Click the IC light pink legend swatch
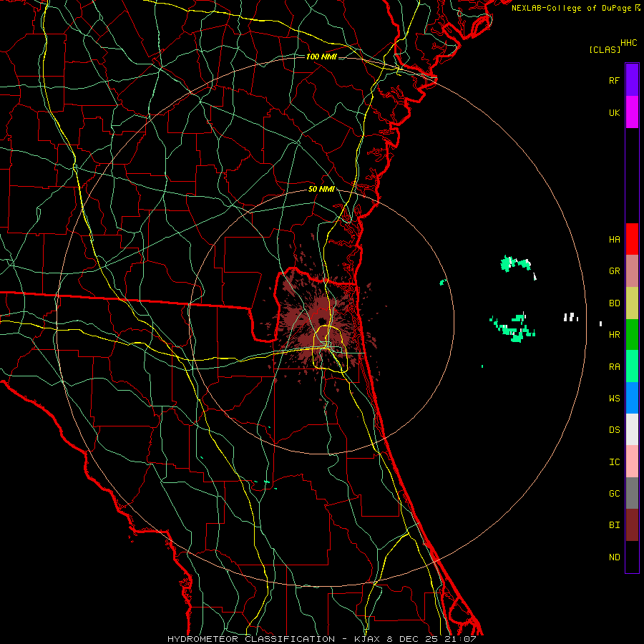 tap(632, 462)
